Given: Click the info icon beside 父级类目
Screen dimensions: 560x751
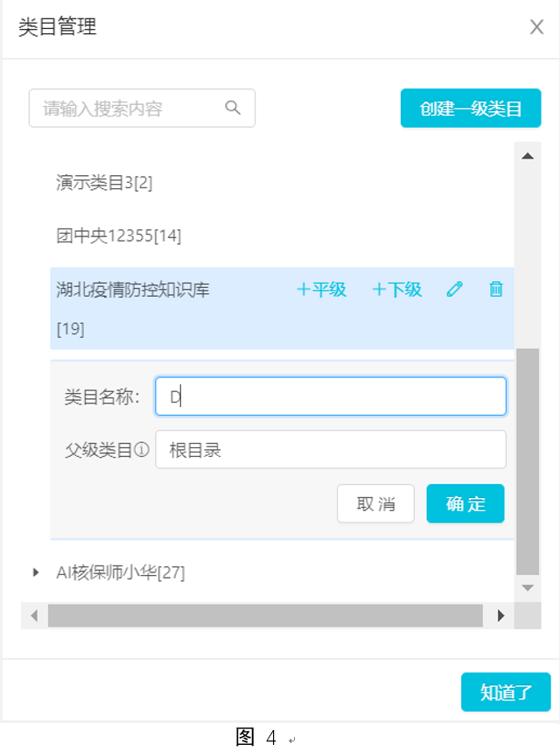Looking at the screenshot, I should pyautogui.click(x=142, y=450).
